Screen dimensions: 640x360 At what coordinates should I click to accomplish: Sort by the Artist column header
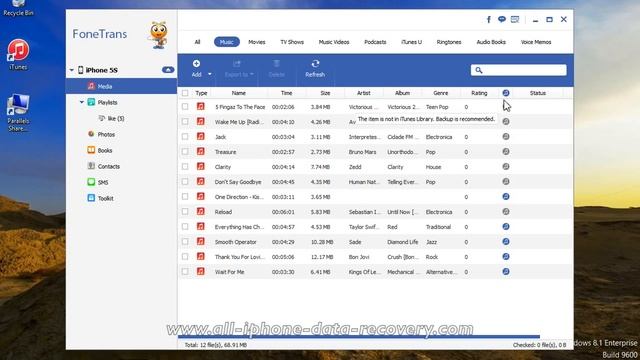[364, 93]
